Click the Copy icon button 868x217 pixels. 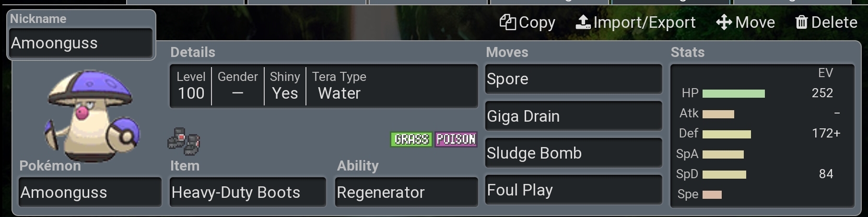(x=527, y=23)
